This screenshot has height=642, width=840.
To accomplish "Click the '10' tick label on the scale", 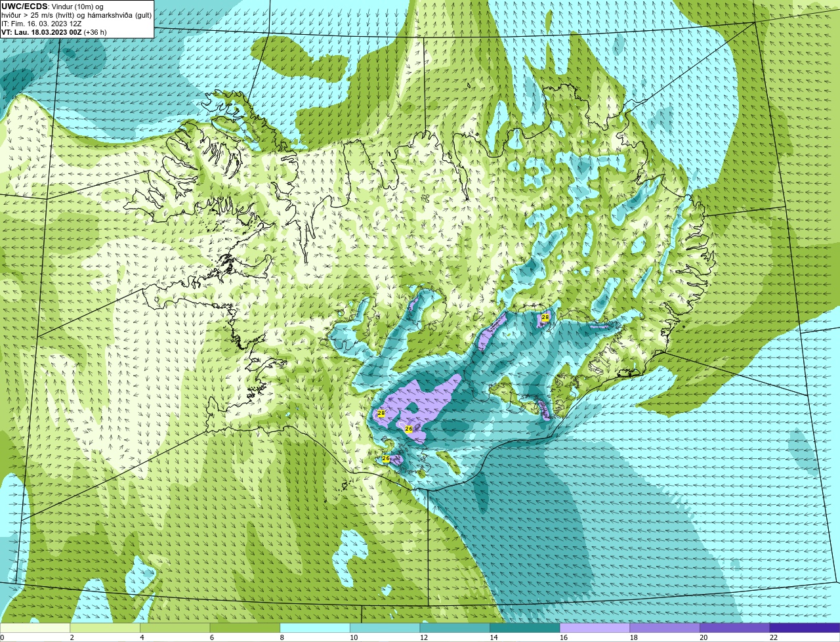I will point(354,637).
